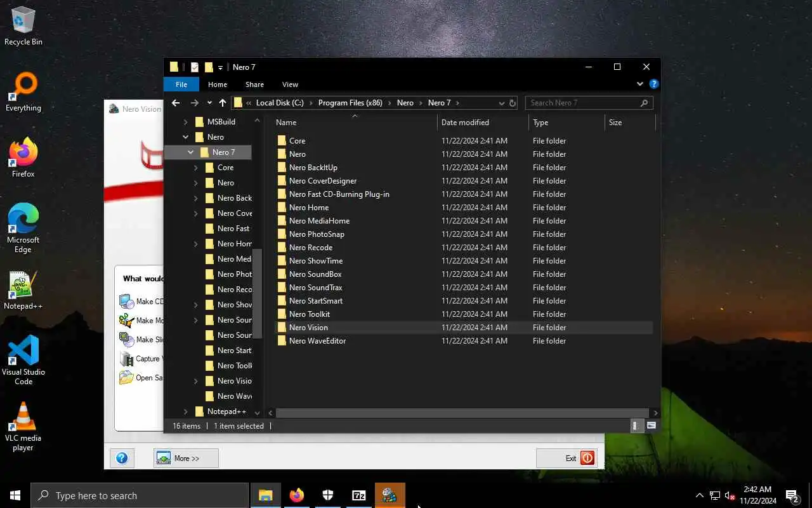Go up one folder level

click(x=223, y=103)
